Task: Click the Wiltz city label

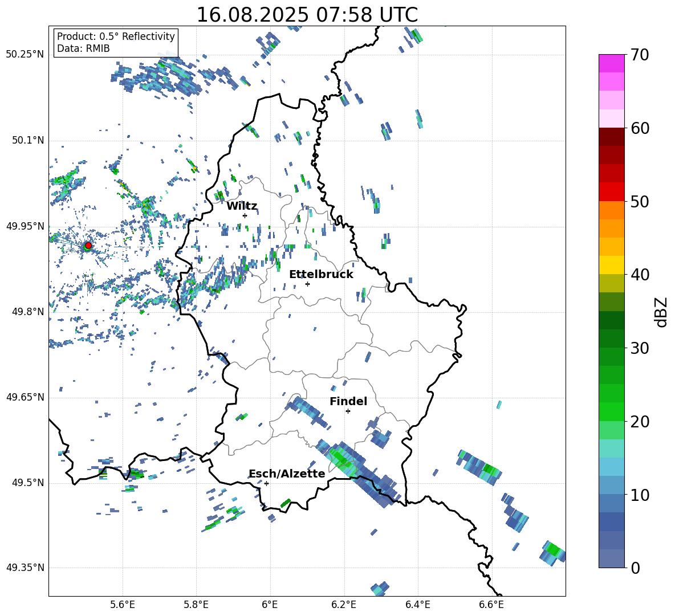Action: [x=242, y=206]
